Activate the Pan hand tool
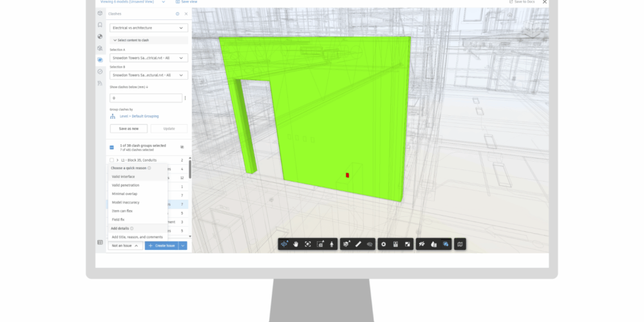This screenshot has width=644, height=322. click(296, 244)
